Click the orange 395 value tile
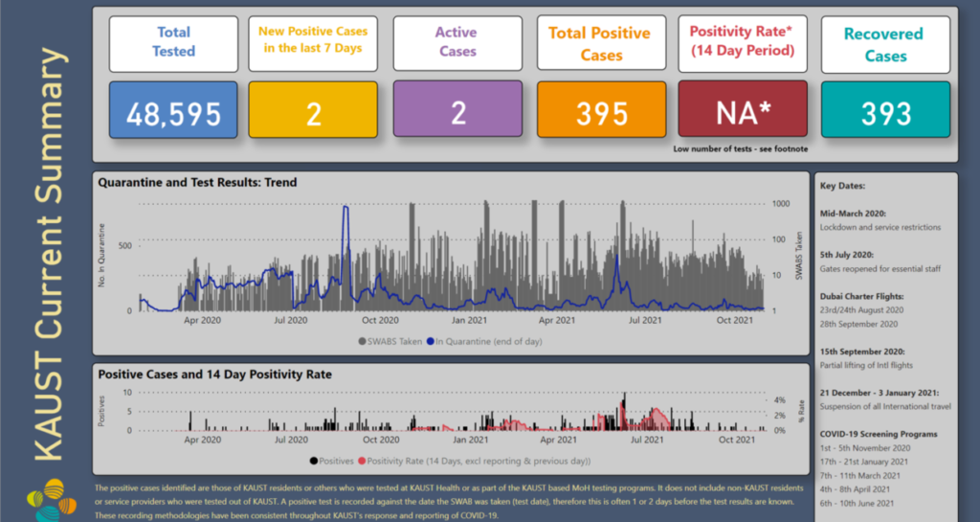The height and width of the screenshot is (522, 980). (601, 114)
